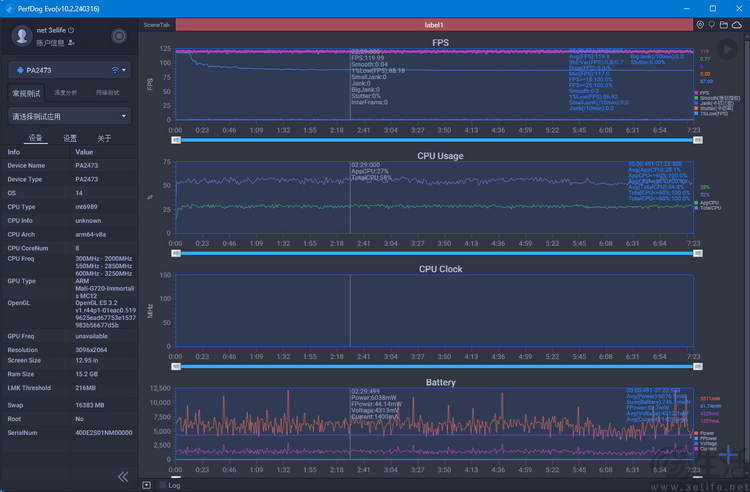Toggle the Stutter legend series

tap(713, 109)
